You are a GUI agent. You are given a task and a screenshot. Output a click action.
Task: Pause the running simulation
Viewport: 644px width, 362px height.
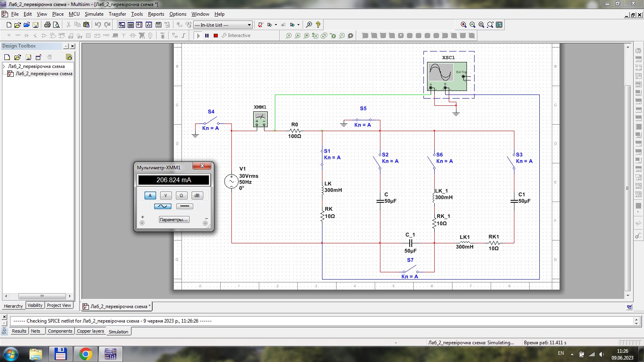click(207, 35)
